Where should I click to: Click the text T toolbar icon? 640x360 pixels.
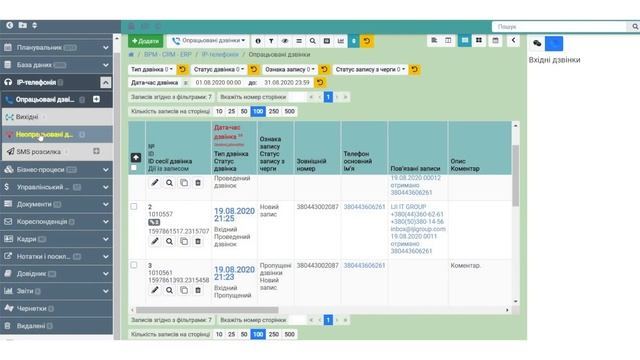(271, 41)
